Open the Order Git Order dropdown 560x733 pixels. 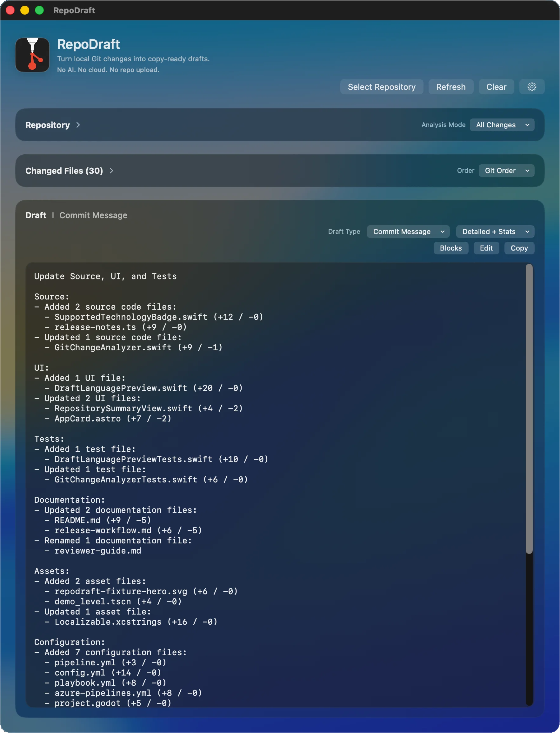tap(506, 171)
